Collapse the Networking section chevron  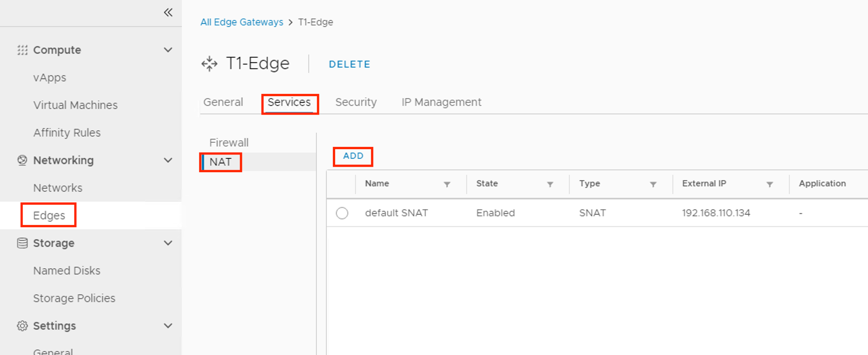168,160
